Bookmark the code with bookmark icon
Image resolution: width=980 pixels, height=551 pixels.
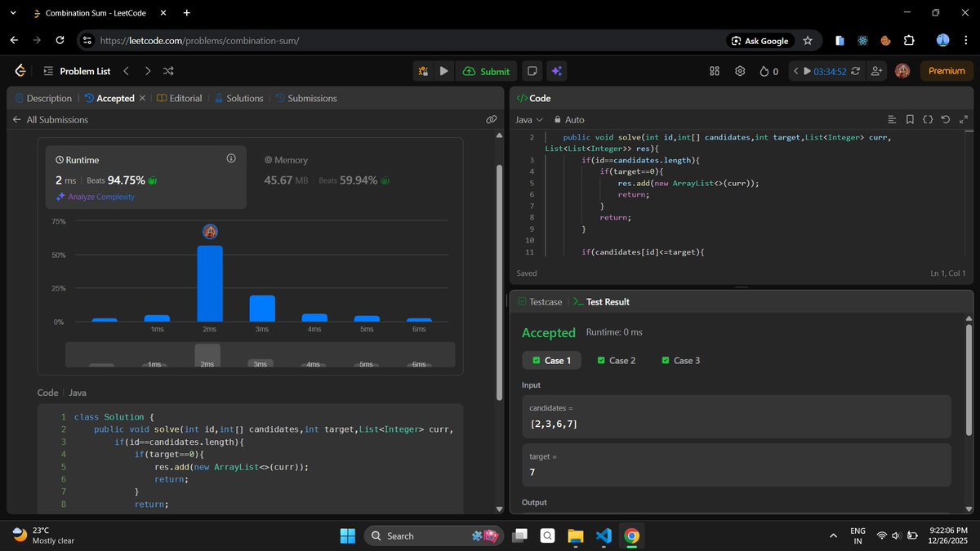pyautogui.click(x=910, y=119)
